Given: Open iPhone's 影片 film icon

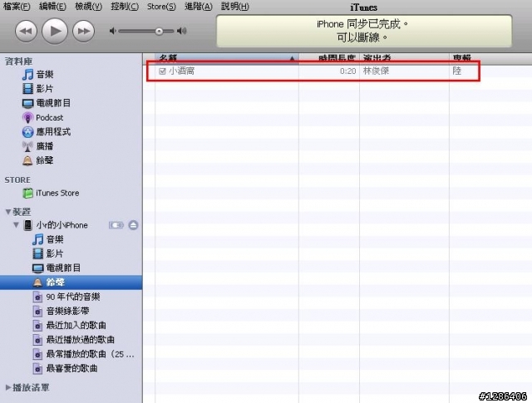Looking at the screenshot, I should coord(37,253).
